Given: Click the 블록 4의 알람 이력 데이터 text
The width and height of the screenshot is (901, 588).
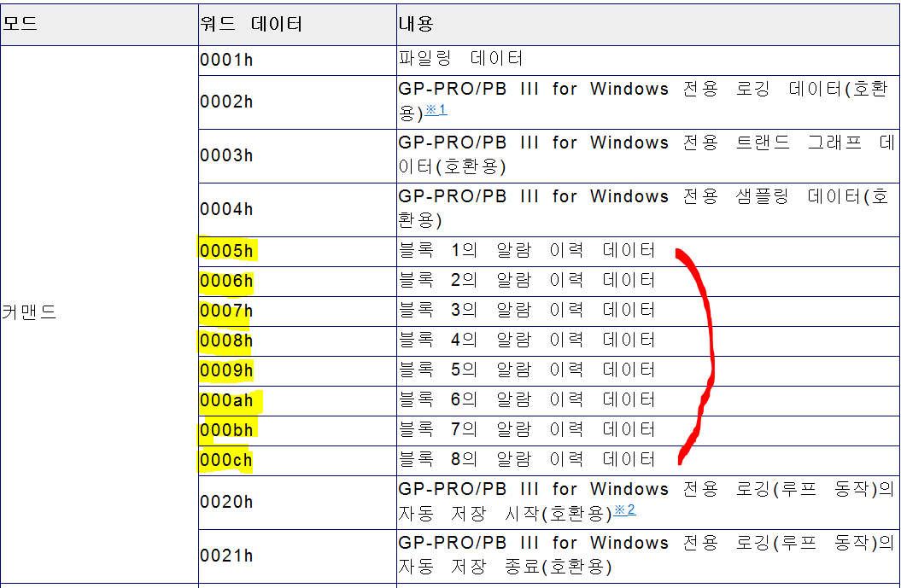Looking at the screenshot, I should tap(527, 340).
